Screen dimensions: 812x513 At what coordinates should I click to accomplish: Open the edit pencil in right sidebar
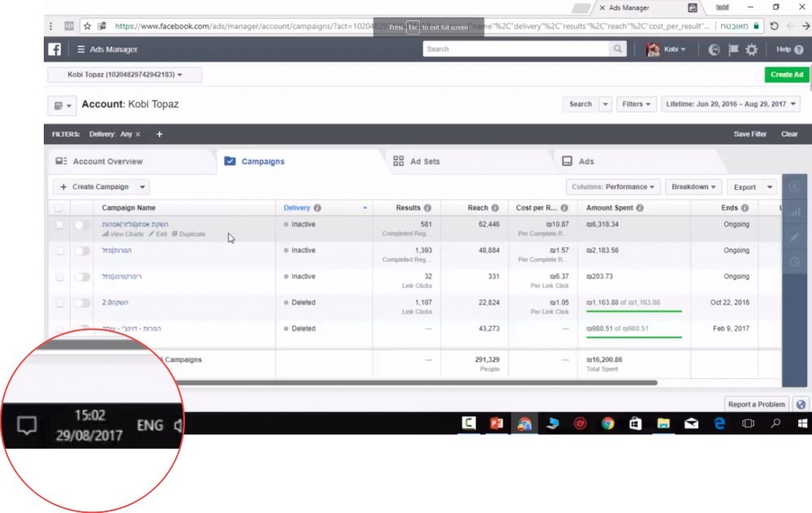pos(794,237)
